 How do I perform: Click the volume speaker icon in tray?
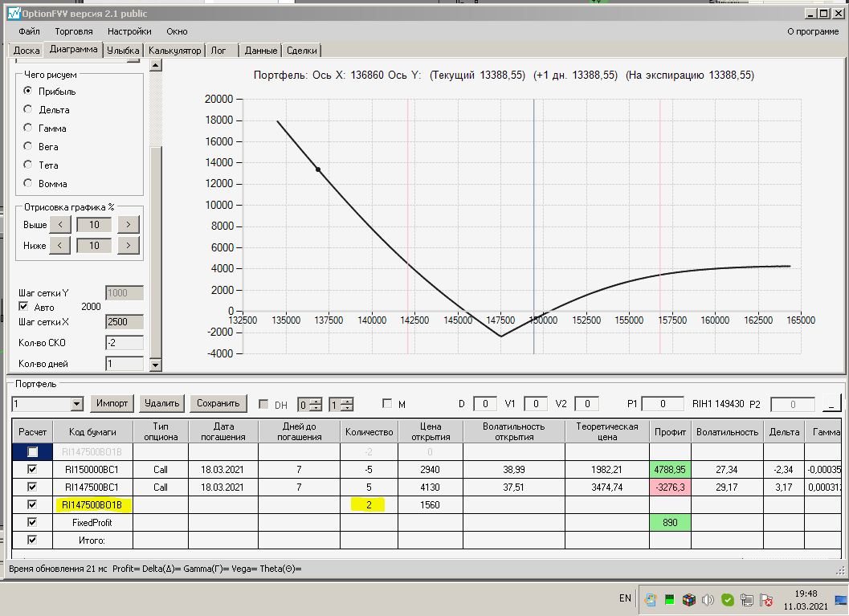708,599
